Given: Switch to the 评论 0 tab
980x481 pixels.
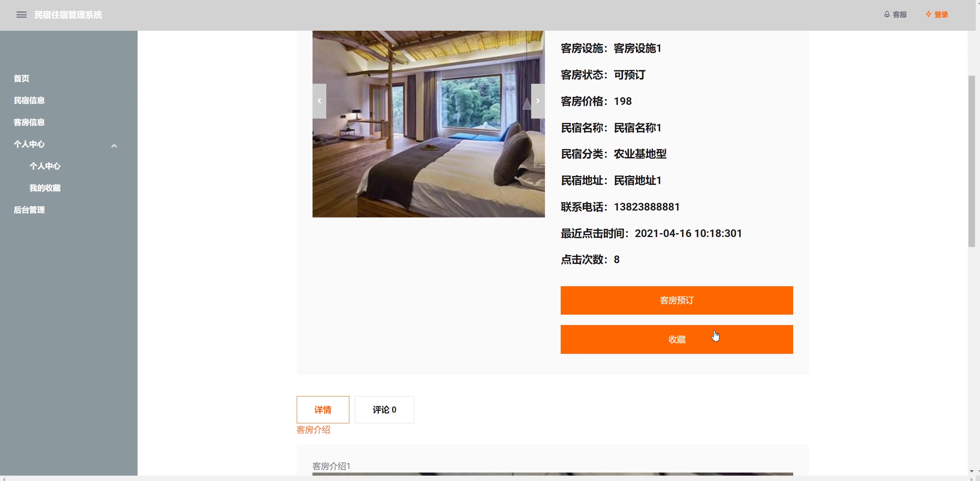Looking at the screenshot, I should (x=384, y=410).
